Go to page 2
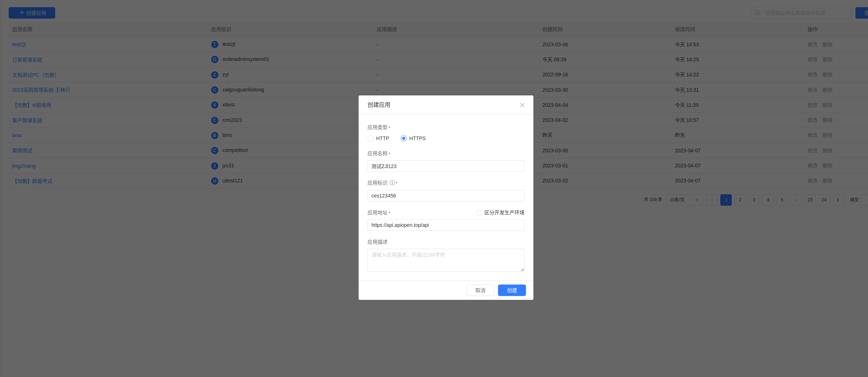Screen dimensions: 868x377 tap(740, 200)
